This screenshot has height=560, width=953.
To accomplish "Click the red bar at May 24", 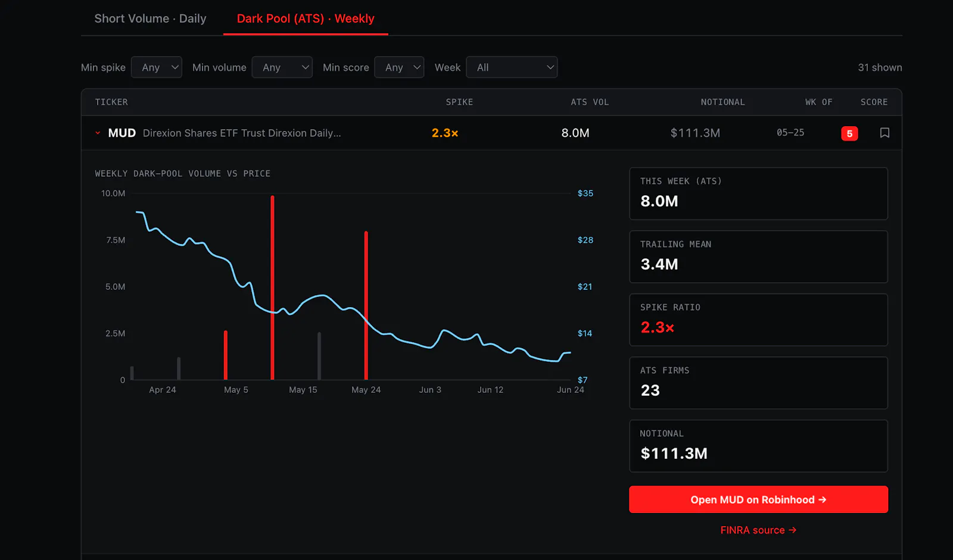I will (x=366, y=305).
